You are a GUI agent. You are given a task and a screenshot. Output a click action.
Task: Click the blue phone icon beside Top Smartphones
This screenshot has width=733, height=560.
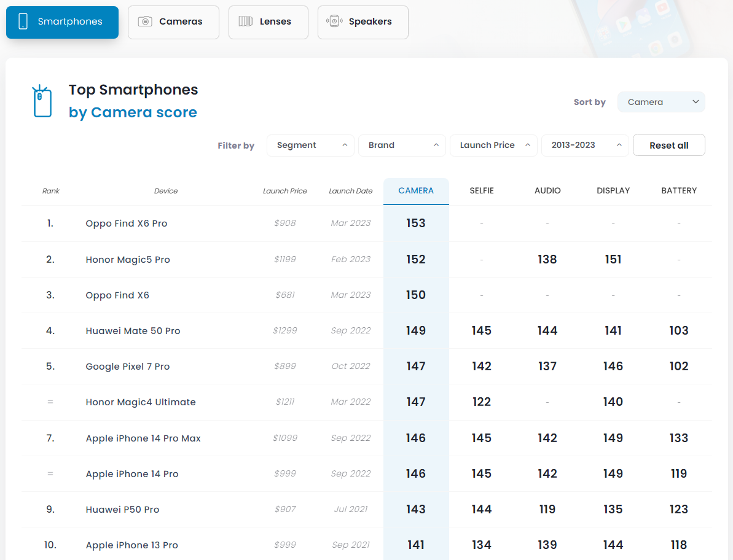point(42,101)
